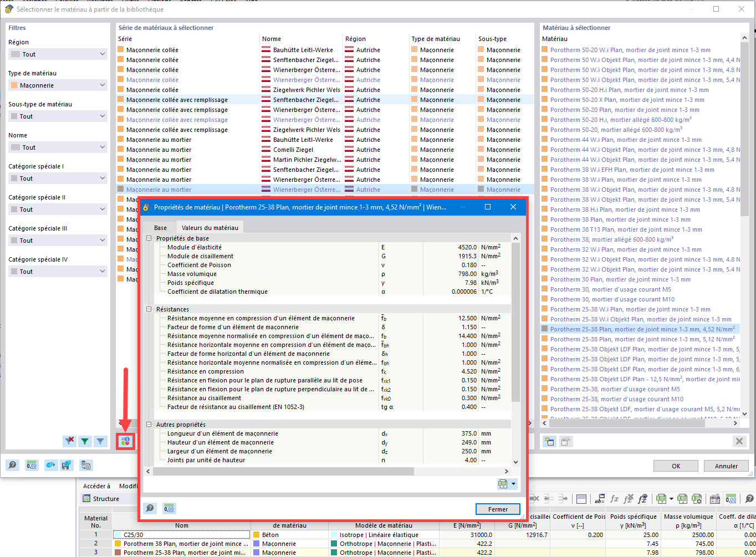Click the help icon in library dialog footer
Image resolution: width=756 pixels, height=557 pixels.
[x=12, y=466]
